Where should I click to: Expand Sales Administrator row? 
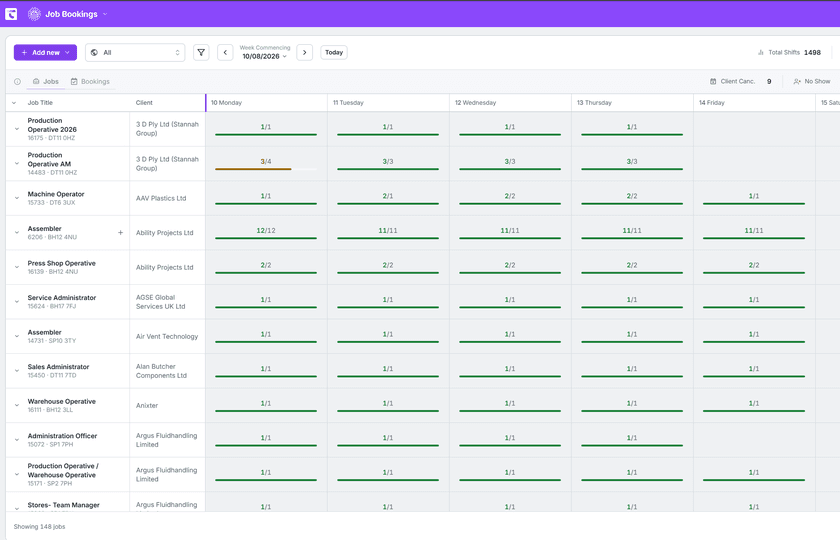[17, 371]
